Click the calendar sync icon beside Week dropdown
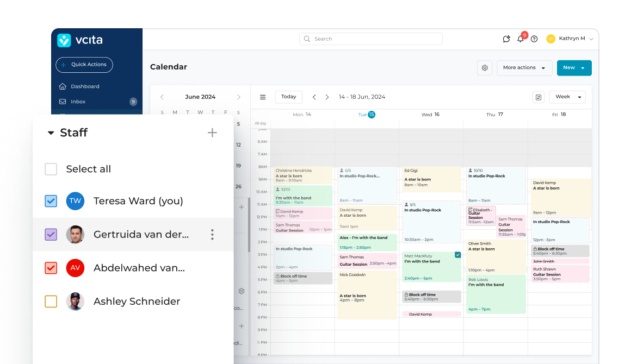631x364 pixels. coord(539,97)
